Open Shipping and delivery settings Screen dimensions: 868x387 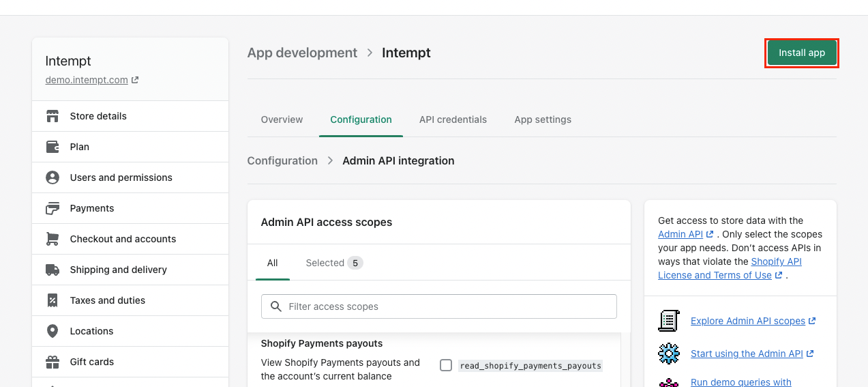tap(130, 270)
